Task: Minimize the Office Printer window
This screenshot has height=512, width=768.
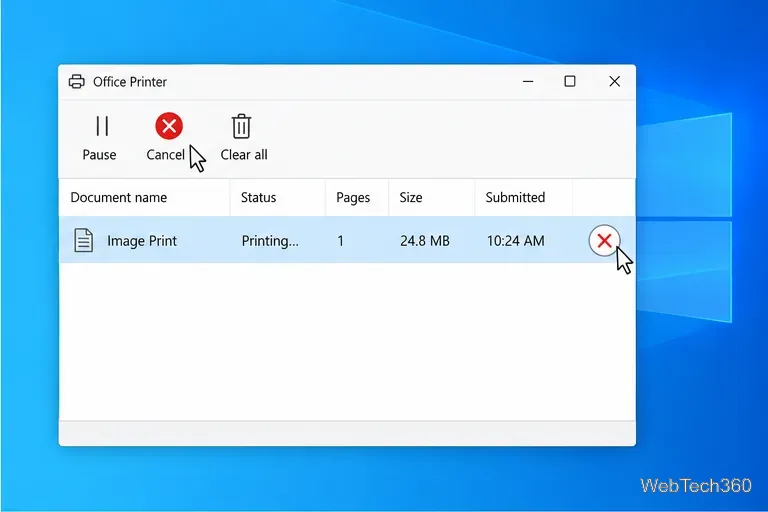Action: pyautogui.click(x=528, y=81)
